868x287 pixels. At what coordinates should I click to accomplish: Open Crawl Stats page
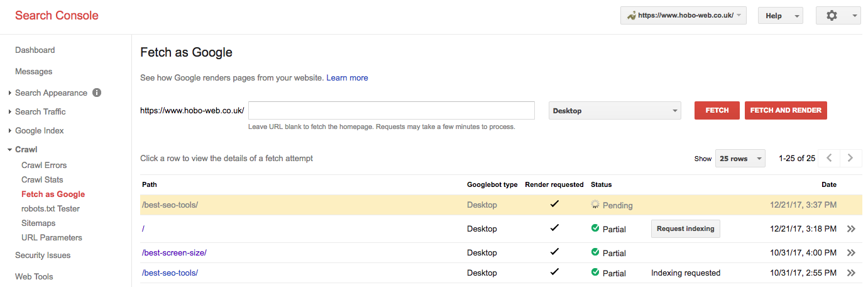(42, 179)
